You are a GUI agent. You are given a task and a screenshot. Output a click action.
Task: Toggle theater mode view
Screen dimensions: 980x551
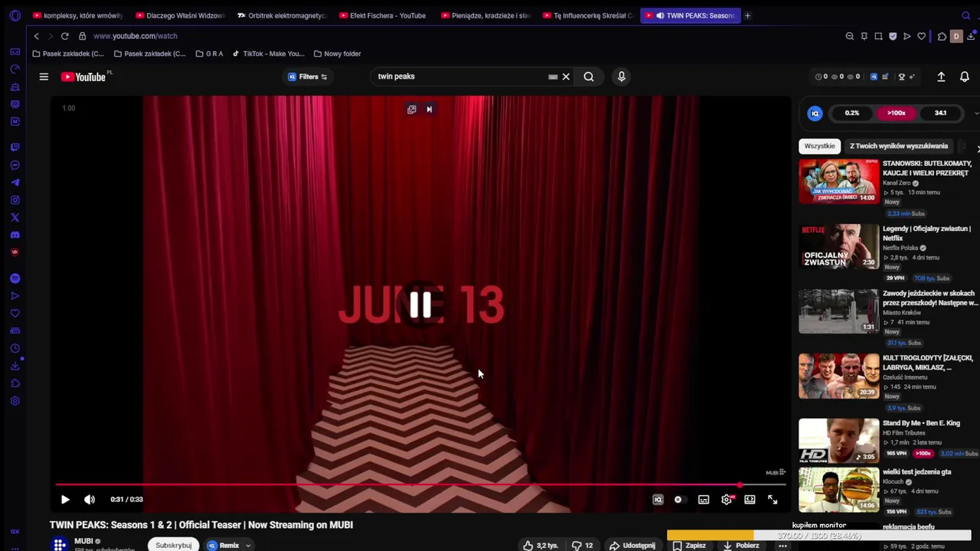click(750, 500)
